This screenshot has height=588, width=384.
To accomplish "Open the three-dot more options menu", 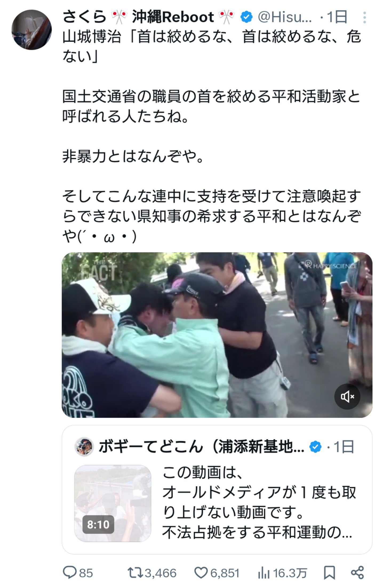I will tap(364, 18).
